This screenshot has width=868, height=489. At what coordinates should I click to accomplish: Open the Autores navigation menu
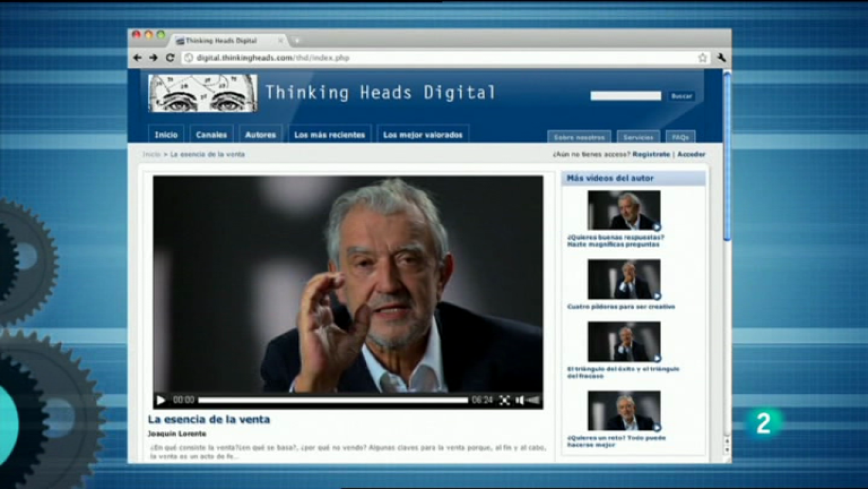tap(261, 134)
